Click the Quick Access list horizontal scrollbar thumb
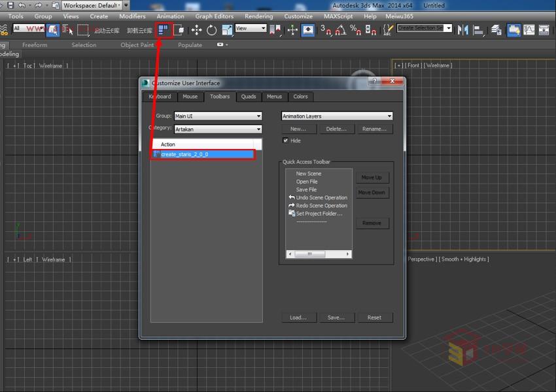Image resolution: width=556 pixels, height=392 pixels. coord(309,254)
